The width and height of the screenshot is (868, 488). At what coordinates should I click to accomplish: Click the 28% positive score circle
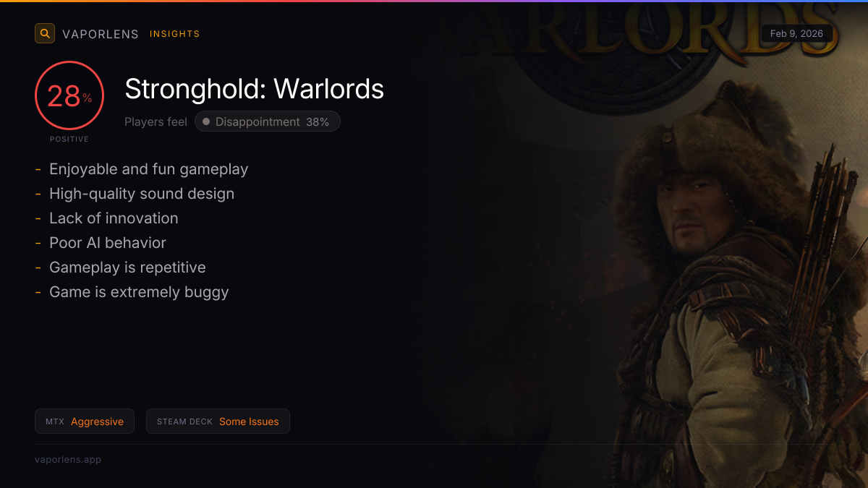pyautogui.click(x=69, y=95)
